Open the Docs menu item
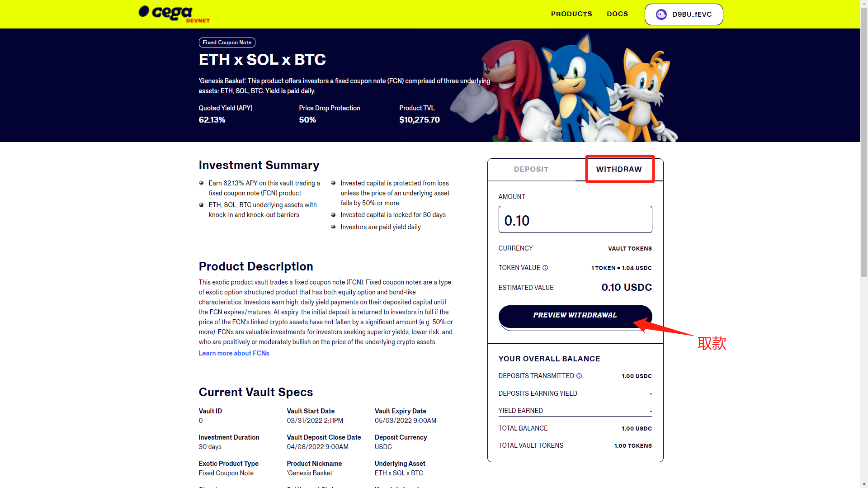This screenshot has height=488, width=868. (618, 14)
